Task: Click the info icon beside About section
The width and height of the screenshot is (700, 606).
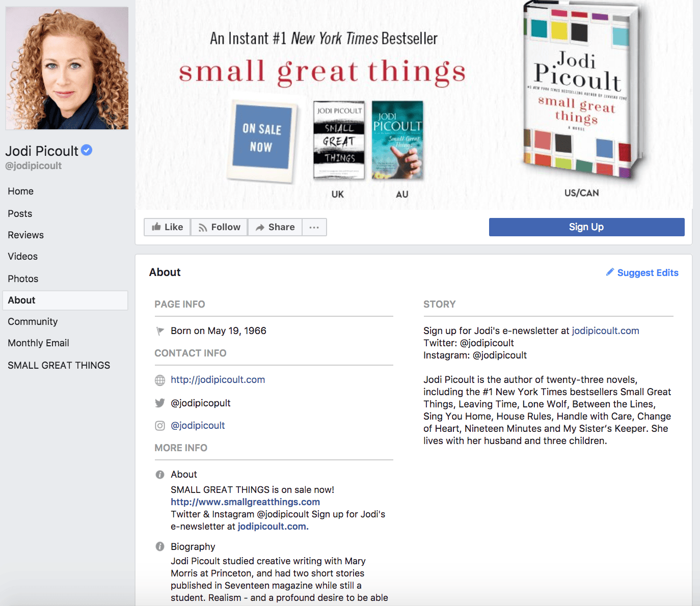Action: [x=160, y=475]
